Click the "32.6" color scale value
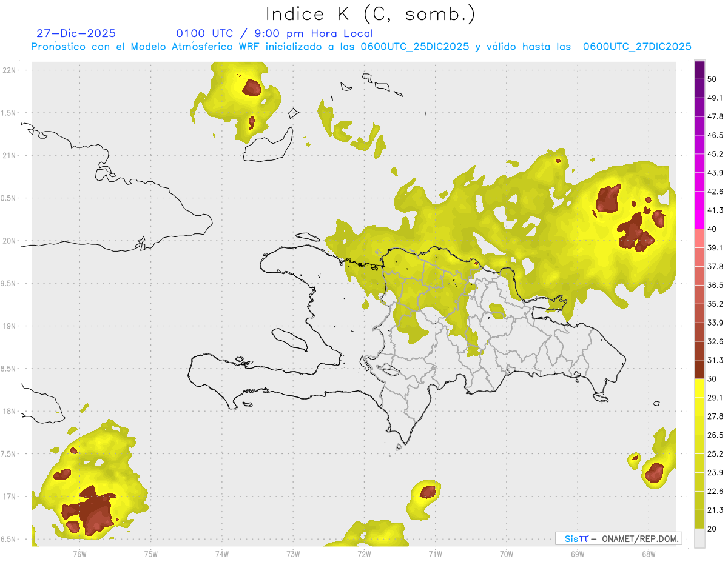728x562 pixels. pos(715,341)
